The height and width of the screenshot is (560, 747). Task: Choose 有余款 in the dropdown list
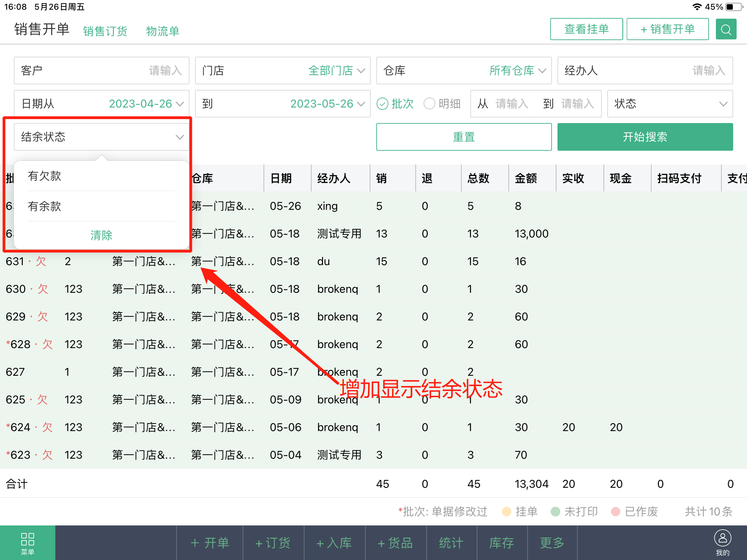pyautogui.click(x=102, y=206)
